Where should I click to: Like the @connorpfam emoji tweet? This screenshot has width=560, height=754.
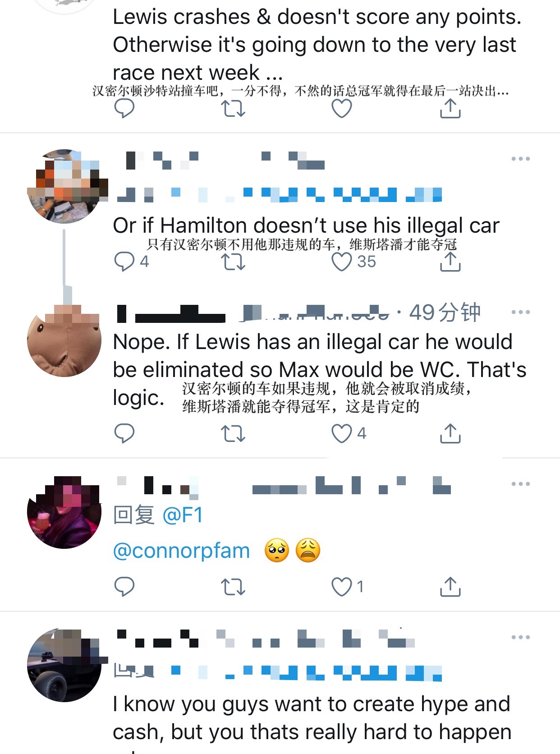click(348, 587)
